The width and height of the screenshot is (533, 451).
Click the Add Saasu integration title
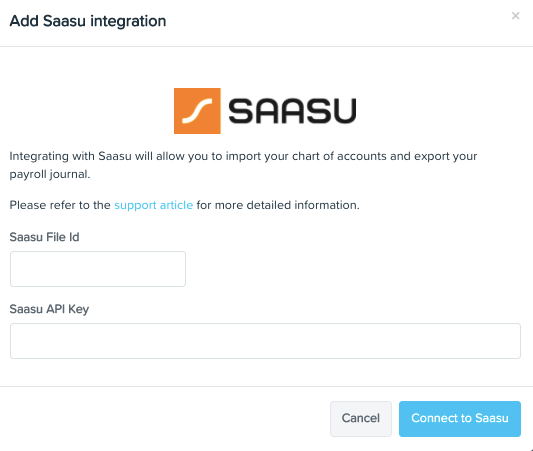88,21
